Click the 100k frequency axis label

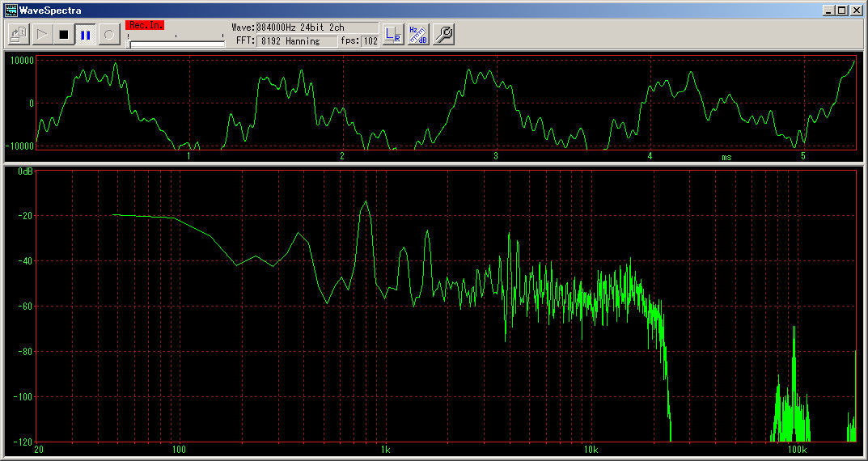(796, 448)
